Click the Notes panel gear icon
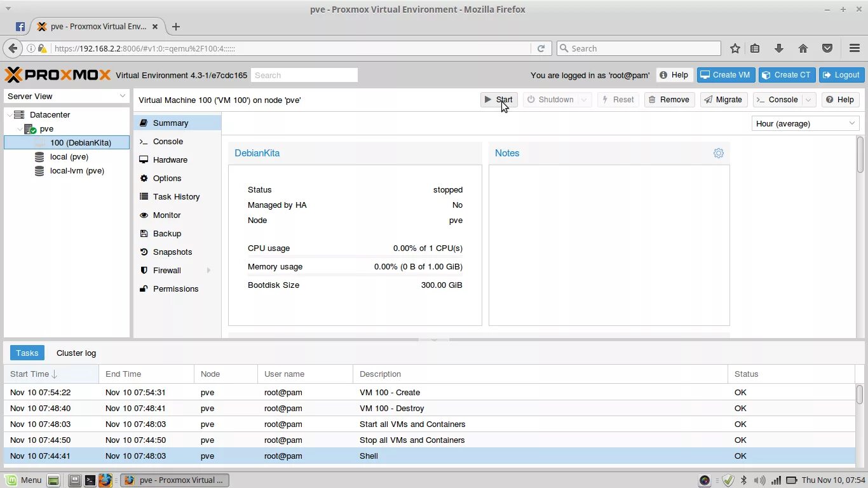The image size is (868, 488). [719, 153]
